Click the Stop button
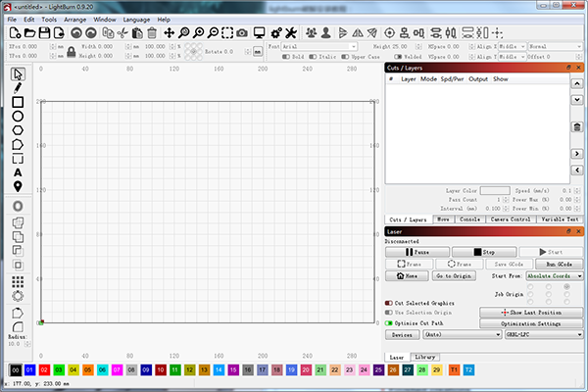The image size is (588, 392). [484, 252]
